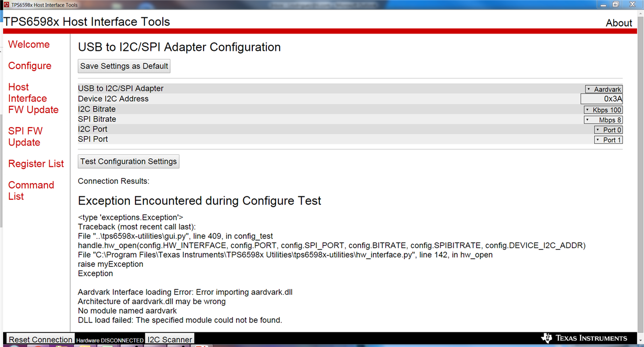This screenshot has height=347, width=644.
Task: Open the Command List page
Action: [31, 191]
